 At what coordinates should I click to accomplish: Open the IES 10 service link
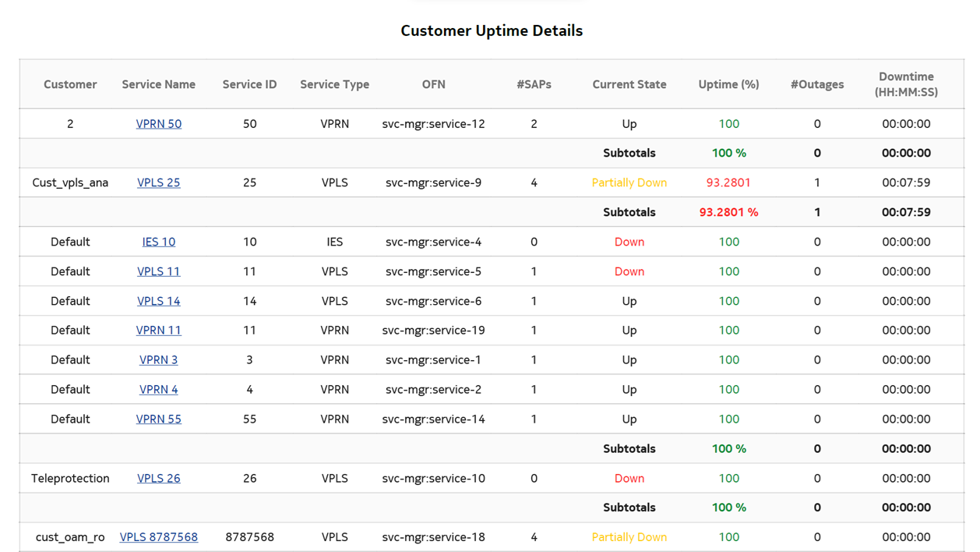pos(158,242)
